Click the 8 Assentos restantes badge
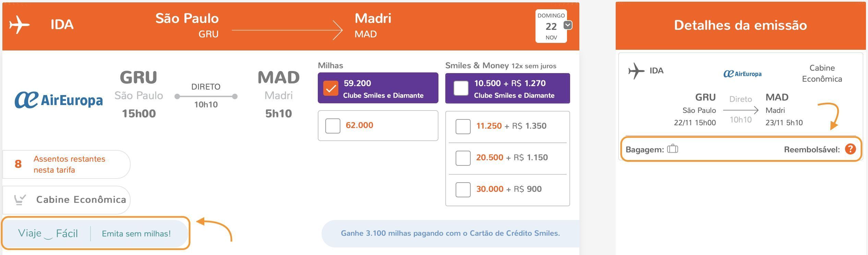The height and width of the screenshot is (255, 868). tap(66, 164)
